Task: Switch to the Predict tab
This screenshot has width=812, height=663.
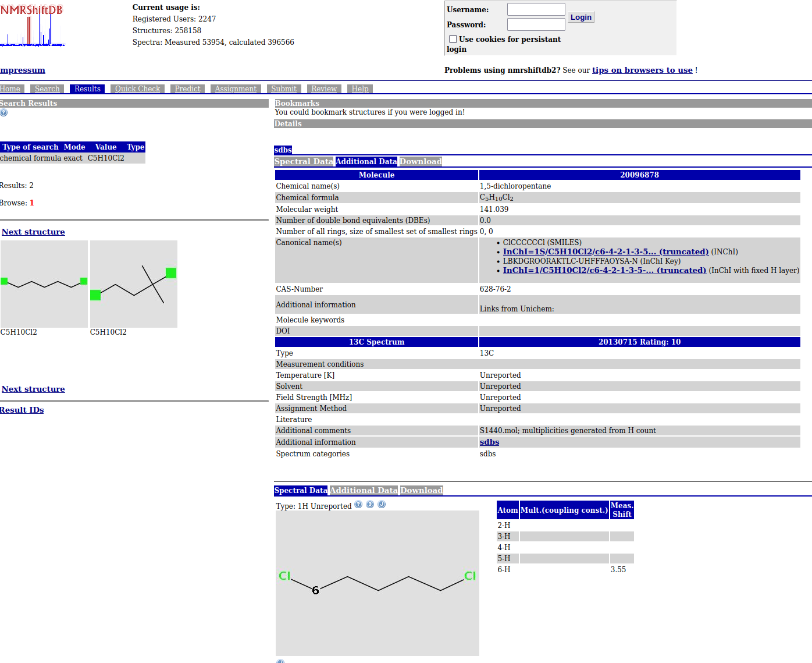Action: (187, 89)
